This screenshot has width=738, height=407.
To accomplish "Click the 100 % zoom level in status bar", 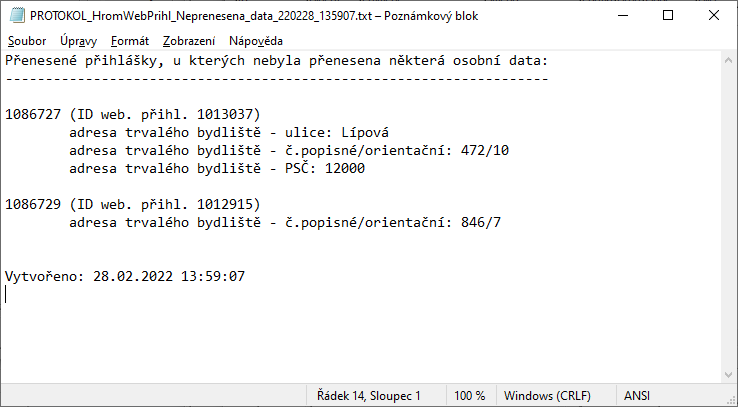I will pyautogui.click(x=470, y=395).
